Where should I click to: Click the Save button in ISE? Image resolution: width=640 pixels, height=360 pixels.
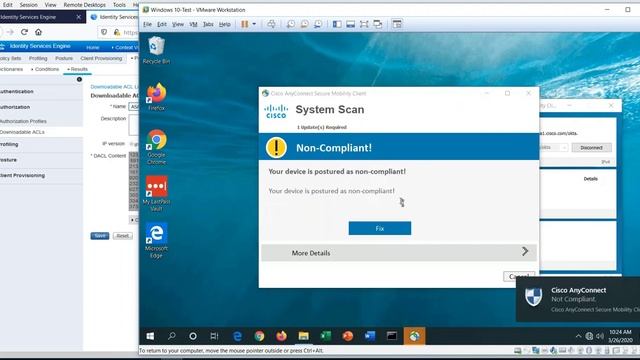(x=100, y=236)
